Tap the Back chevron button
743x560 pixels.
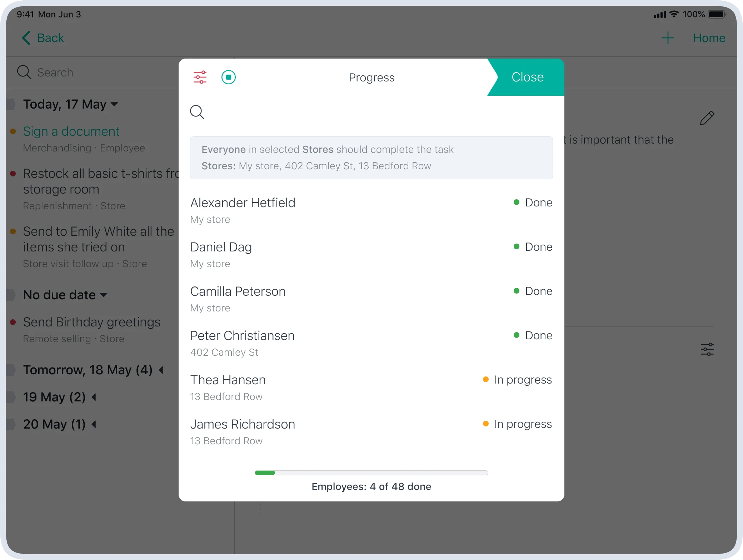[43, 38]
